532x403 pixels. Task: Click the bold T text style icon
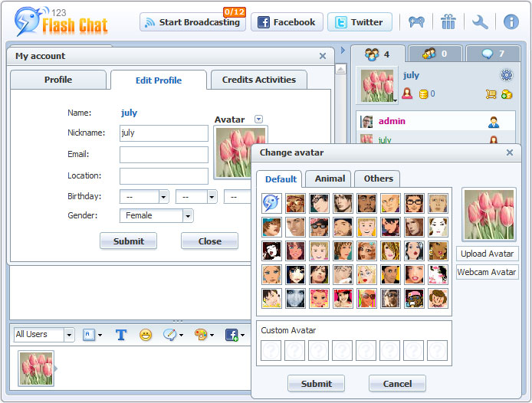pyautogui.click(x=121, y=335)
